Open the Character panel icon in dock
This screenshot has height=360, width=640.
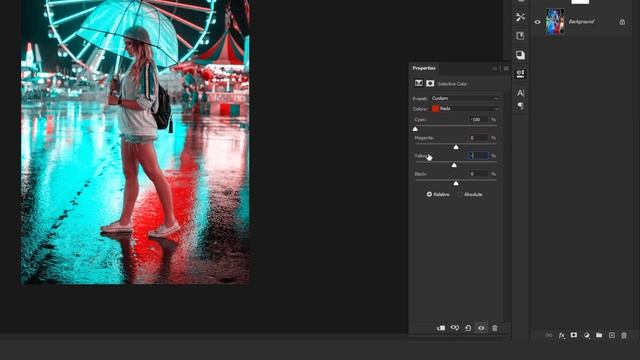520,93
